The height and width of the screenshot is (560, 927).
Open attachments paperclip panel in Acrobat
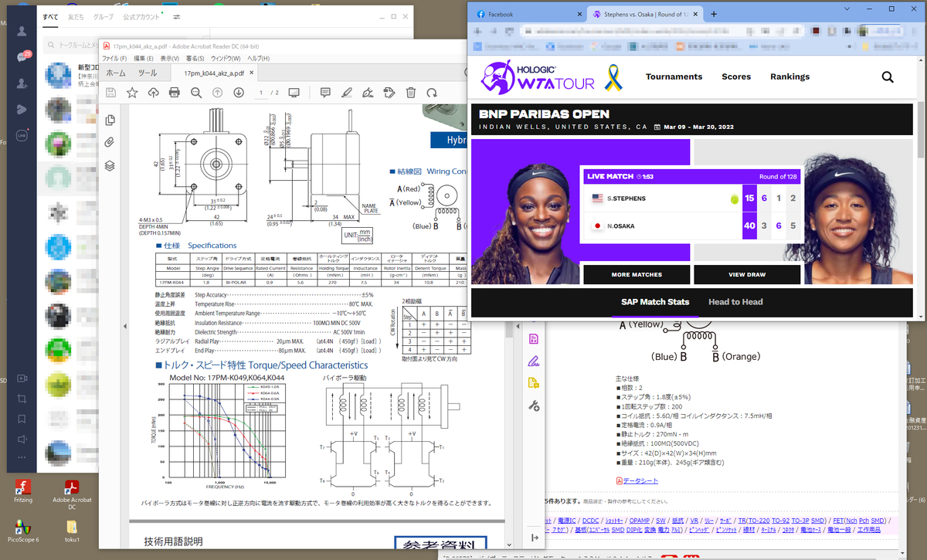pos(110,142)
